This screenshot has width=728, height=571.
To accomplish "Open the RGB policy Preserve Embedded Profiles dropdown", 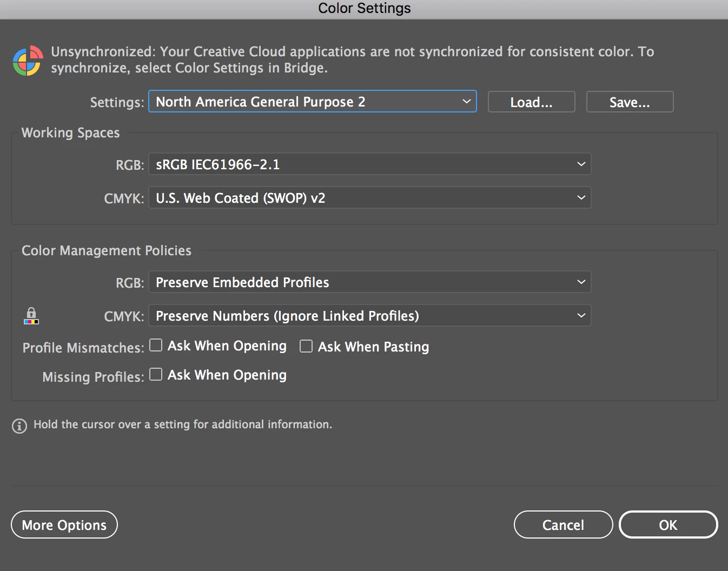I will (370, 282).
